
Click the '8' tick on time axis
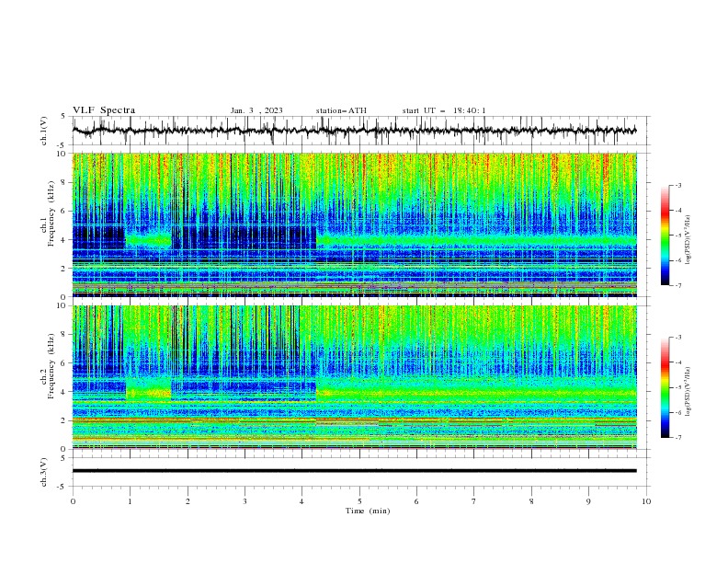pos(531,501)
